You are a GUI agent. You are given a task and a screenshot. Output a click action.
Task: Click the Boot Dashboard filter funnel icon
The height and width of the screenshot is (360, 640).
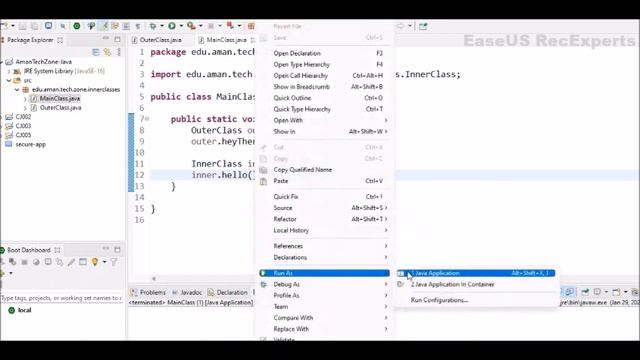coord(114,262)
